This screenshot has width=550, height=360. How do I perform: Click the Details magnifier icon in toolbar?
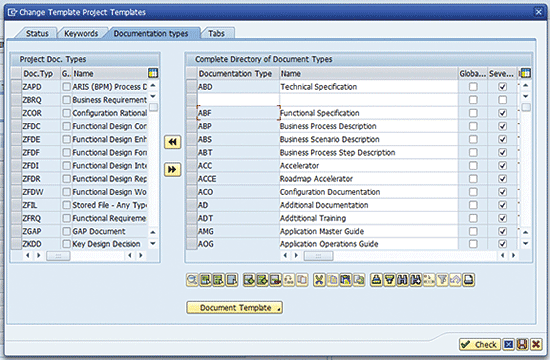coord(192,280)
